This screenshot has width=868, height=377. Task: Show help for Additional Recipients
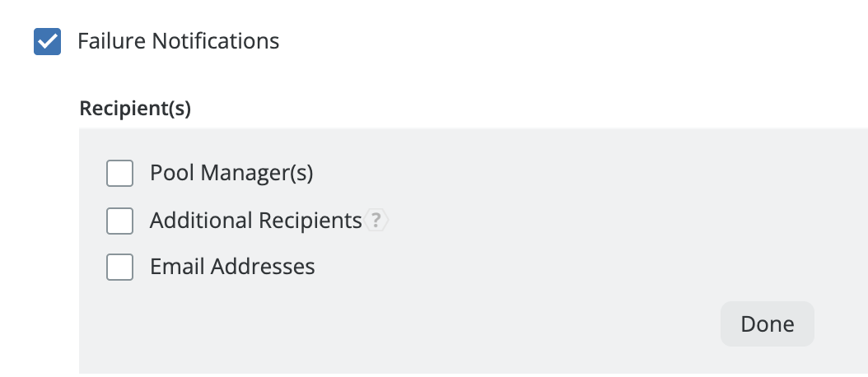[376, 221]
